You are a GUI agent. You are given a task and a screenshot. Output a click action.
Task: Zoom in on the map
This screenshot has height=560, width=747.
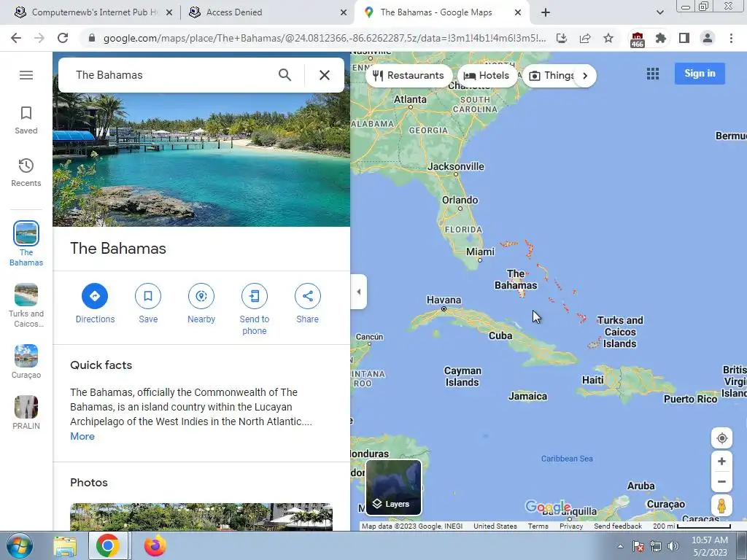point(721,462)
